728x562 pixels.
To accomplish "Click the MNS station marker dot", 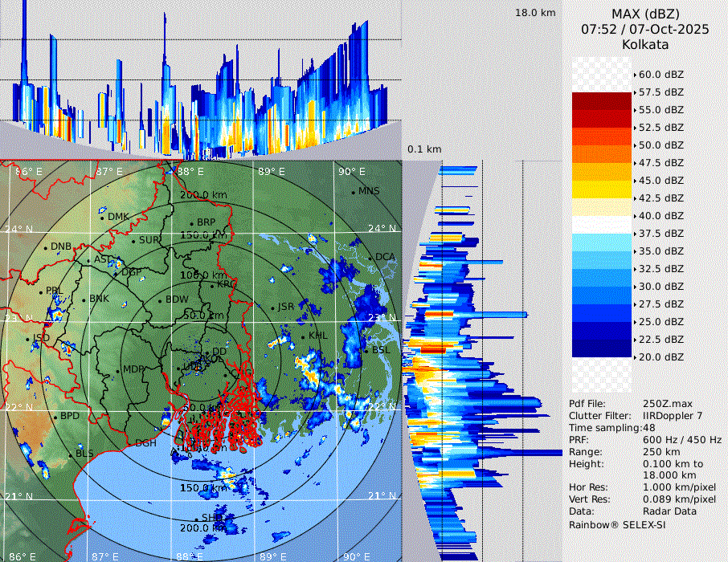I will [353, 192].
